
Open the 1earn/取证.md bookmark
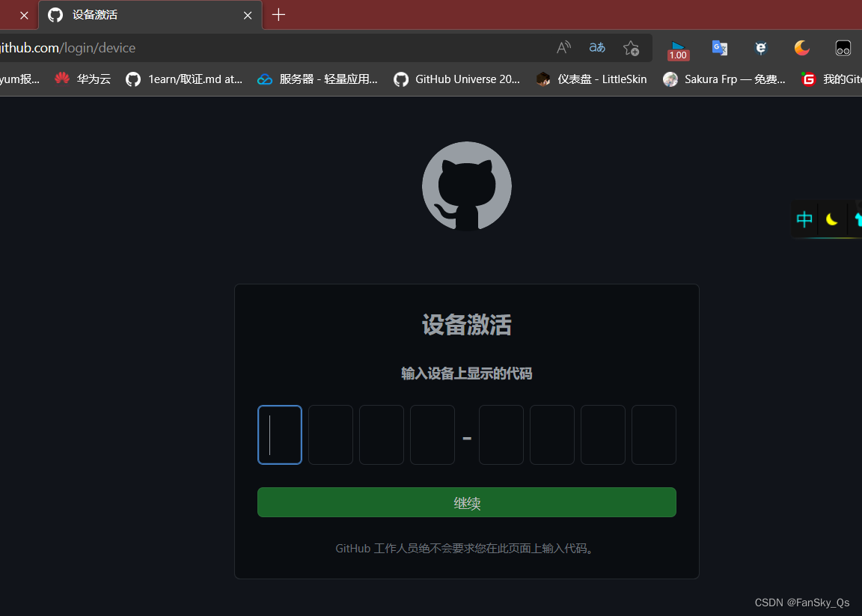(184, 79)
